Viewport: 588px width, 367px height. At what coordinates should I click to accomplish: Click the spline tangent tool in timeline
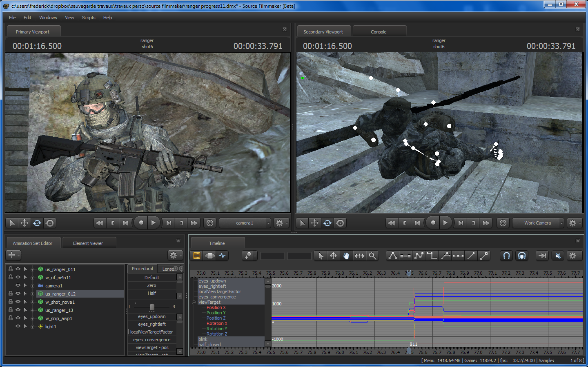pos(419,256)
